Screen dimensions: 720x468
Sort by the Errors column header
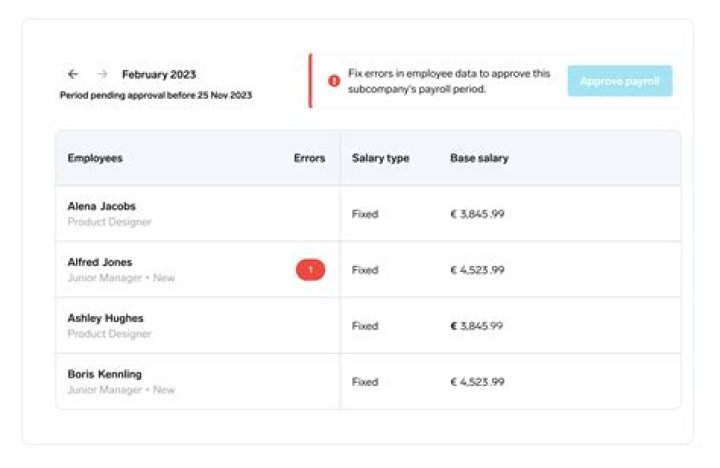(x=309, y=158)
